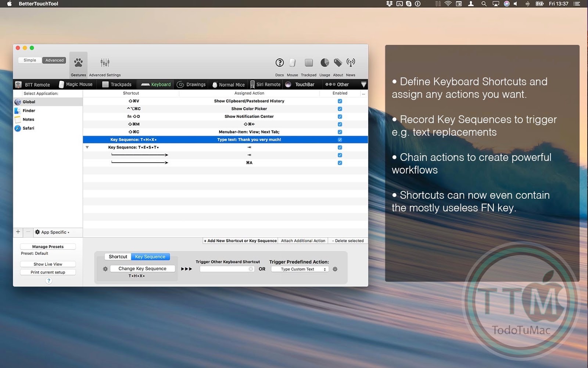Switch to Simple mode
Screen dimensions: 588x368
tap(30, 60)
